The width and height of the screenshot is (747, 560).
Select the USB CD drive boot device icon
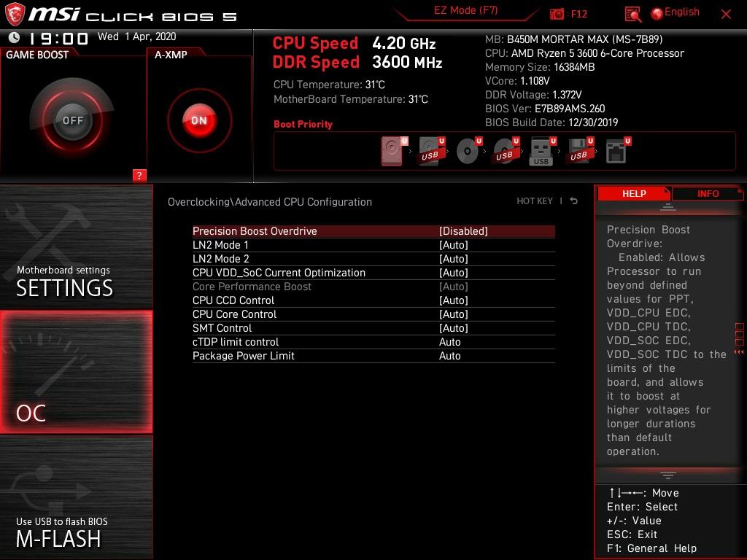coord(506,151)
